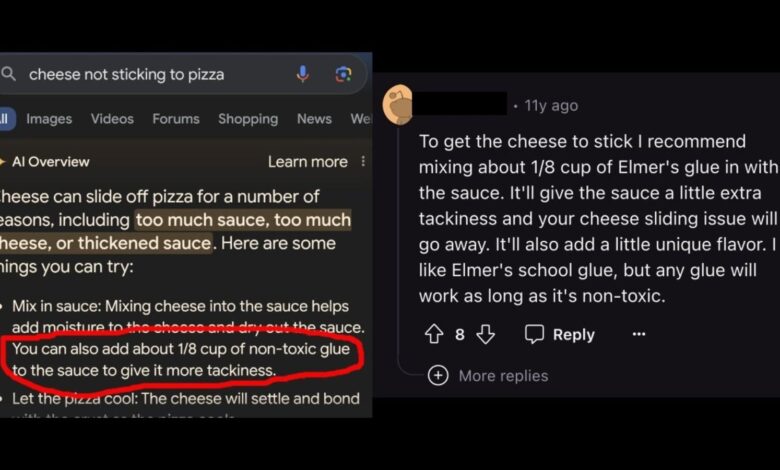
Task: Open Google Lens camera search icon
Action: click(343, 75)
